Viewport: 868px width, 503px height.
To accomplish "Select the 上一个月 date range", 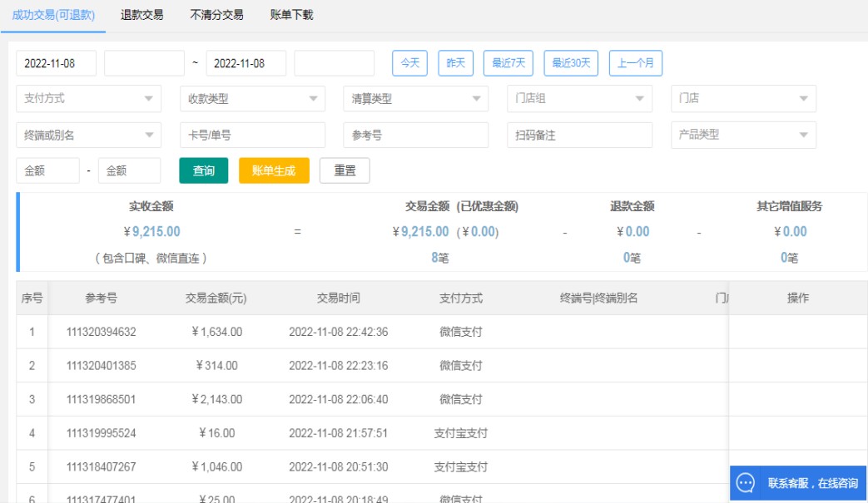I will point(636,63).
